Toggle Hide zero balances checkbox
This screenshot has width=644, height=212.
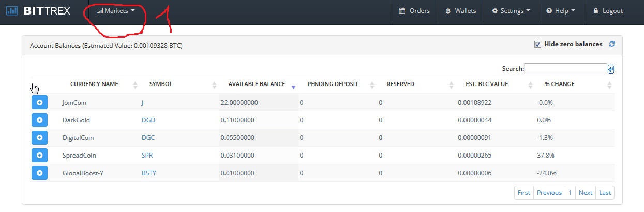tap(537, 44)
